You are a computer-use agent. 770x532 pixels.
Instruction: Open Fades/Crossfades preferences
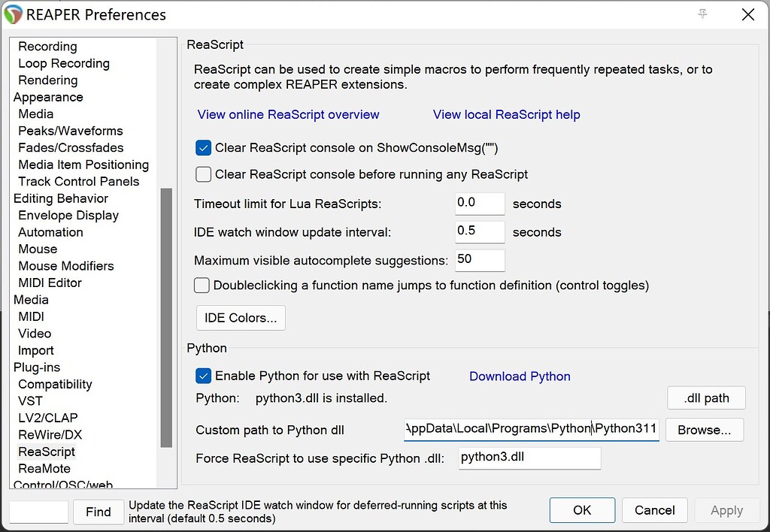71,148
